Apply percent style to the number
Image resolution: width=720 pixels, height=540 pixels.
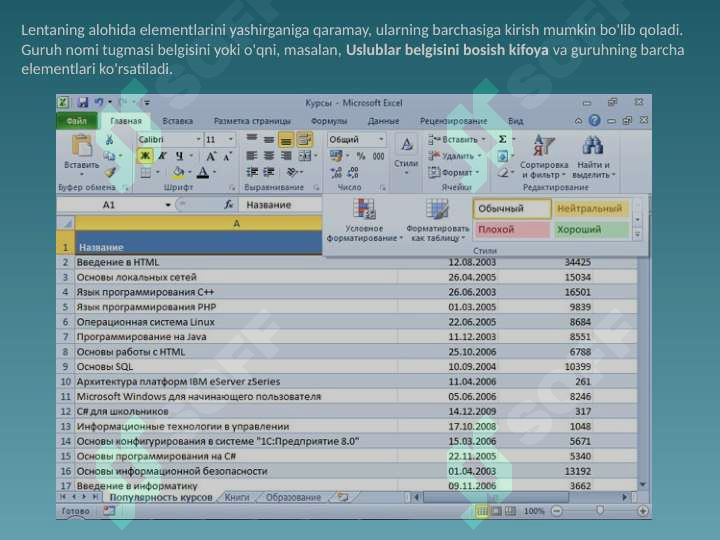pyautogui.click(x=361, y=157)
